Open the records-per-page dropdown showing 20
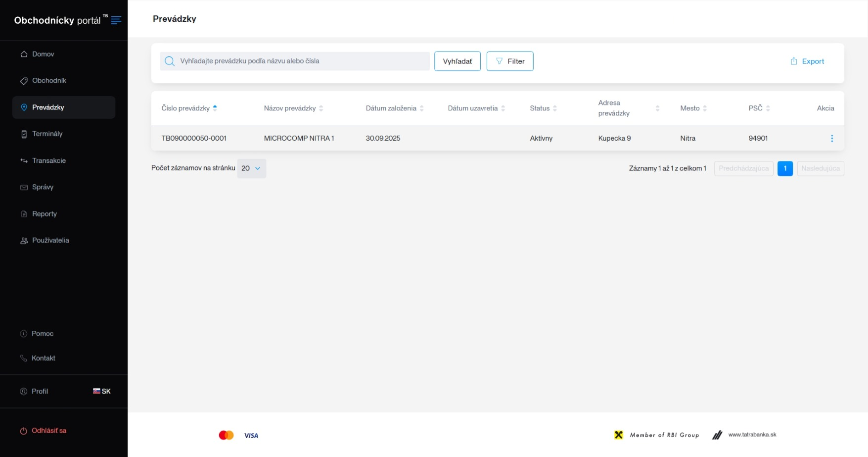 (x=251, y=169)
